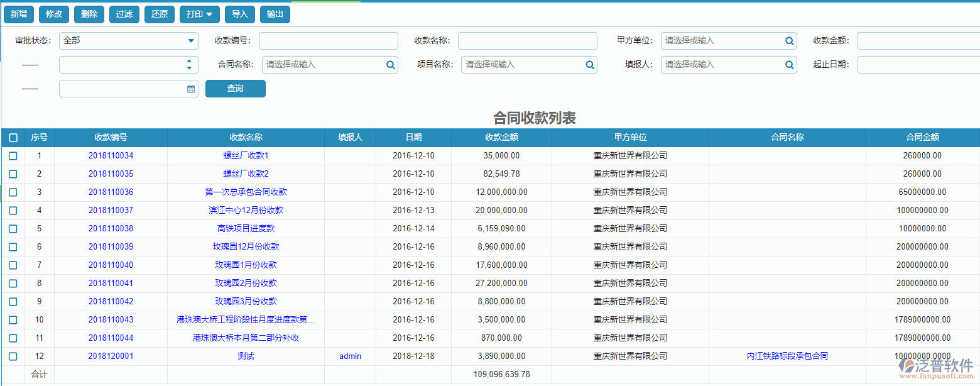Image resolution: width=980 pixels, height=386 pixels.
Task: Open the 填报人 search picker icon
Action: (x=789, y=64)
